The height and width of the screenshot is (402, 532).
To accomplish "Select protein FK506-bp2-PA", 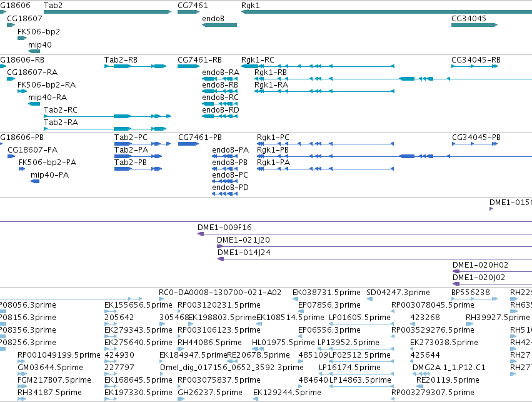I will coord(48,163).
